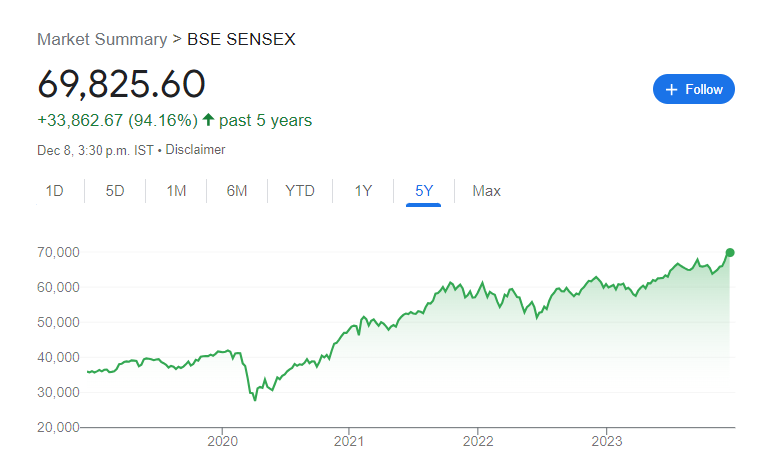Select the active 5Y tab

click(424, 190)
